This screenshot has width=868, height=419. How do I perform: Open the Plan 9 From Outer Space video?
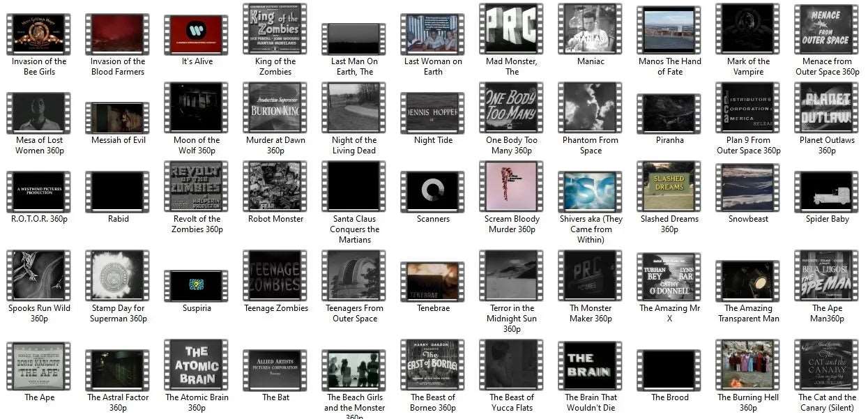click(x=749, y=107)
